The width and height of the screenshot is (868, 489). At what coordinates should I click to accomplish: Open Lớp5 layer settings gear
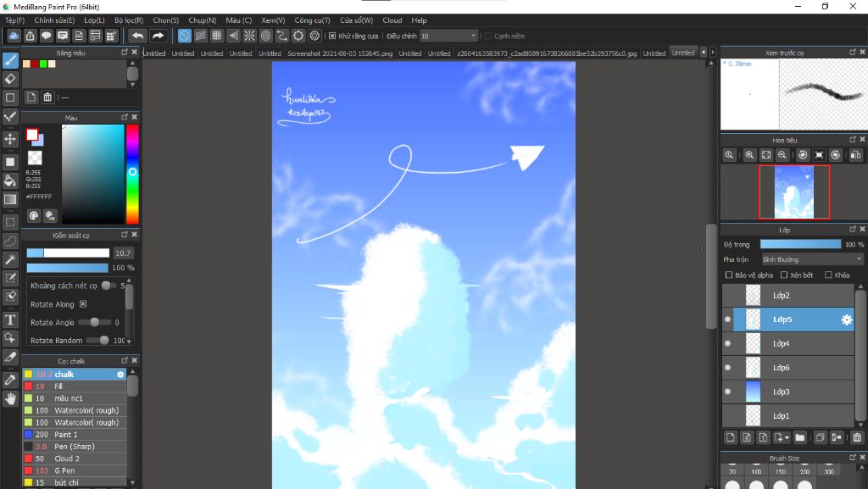tap(847, 320)
